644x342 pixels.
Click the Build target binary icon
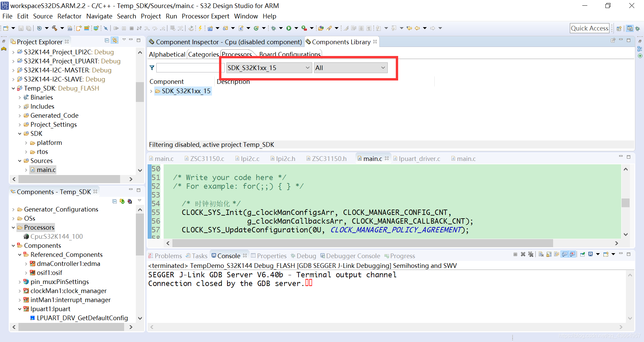[70, 28]
